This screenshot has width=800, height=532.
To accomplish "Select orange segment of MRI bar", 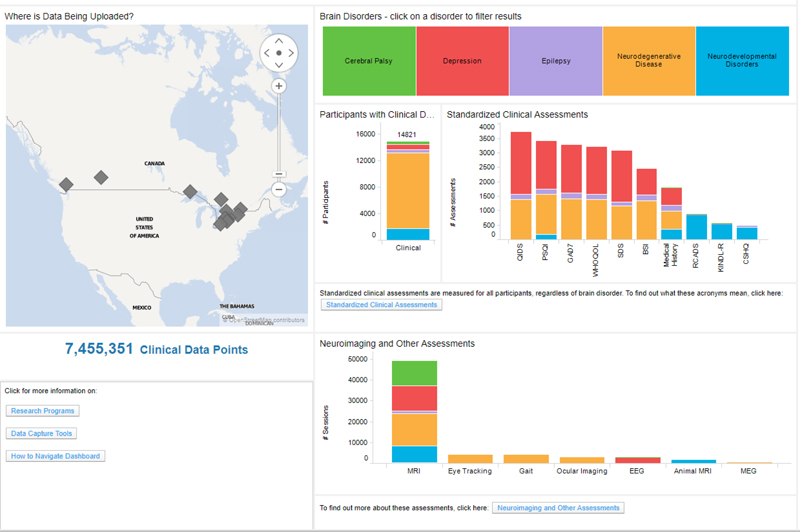I will click(414, 429).
